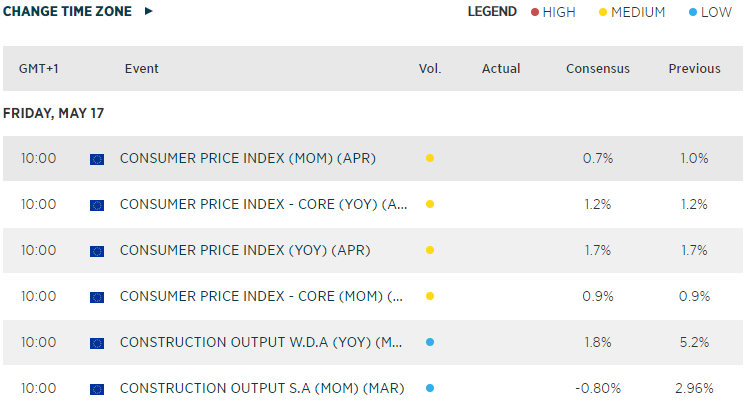Click EU flag beside Consumer Price Index - Core (MoM)
Screen dimensions: 745x411
click(97, 297)
